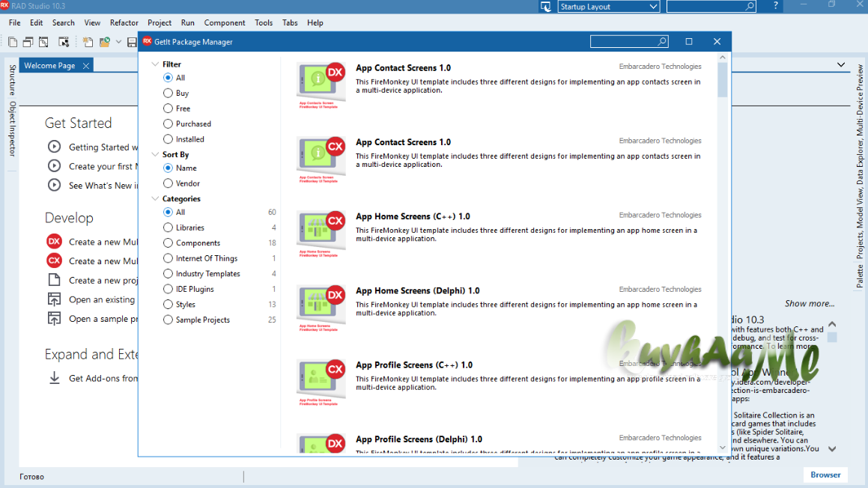
Task: Open the Refactor menu
Action: 124,22
